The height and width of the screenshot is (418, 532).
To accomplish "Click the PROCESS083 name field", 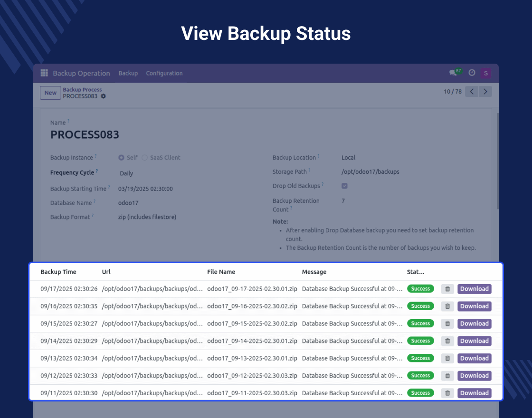I will [x=85, y=135].
